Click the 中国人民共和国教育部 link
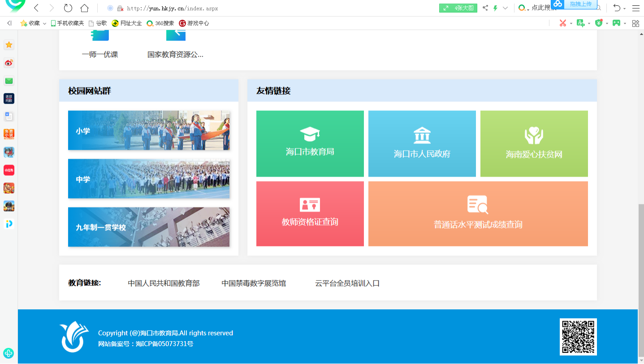Image resolution: width=644 pixels, height=364 pixels. click(x=164, y=283)
